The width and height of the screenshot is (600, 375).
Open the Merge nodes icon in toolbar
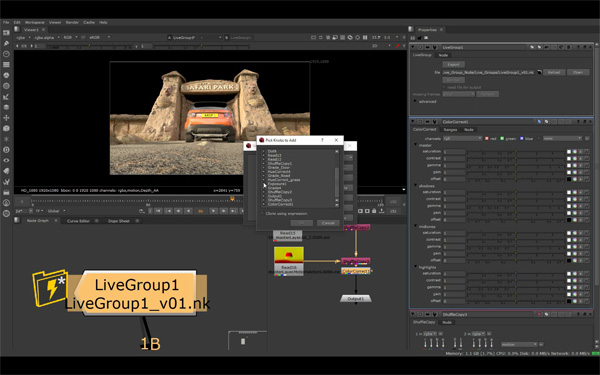click(x=6, y=107)
